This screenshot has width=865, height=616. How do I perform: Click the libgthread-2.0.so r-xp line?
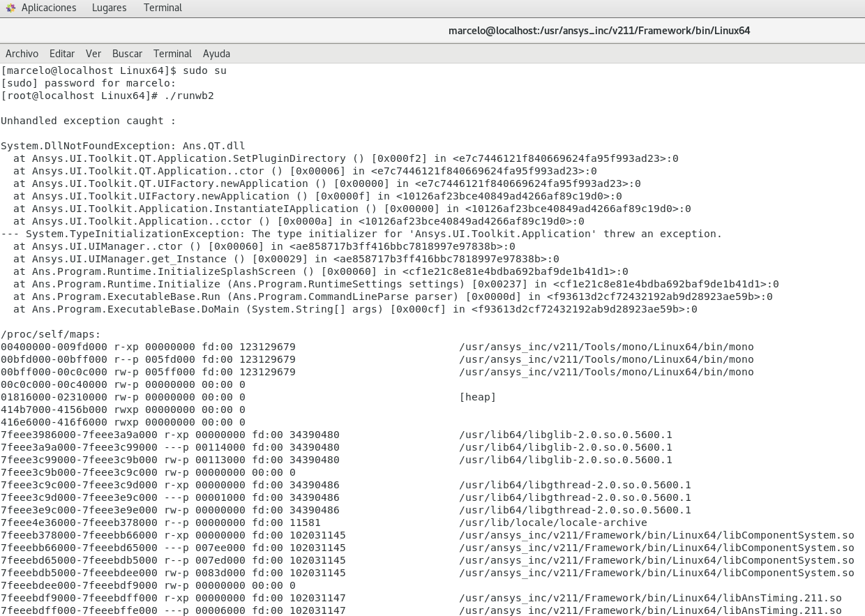click(346, 485)
